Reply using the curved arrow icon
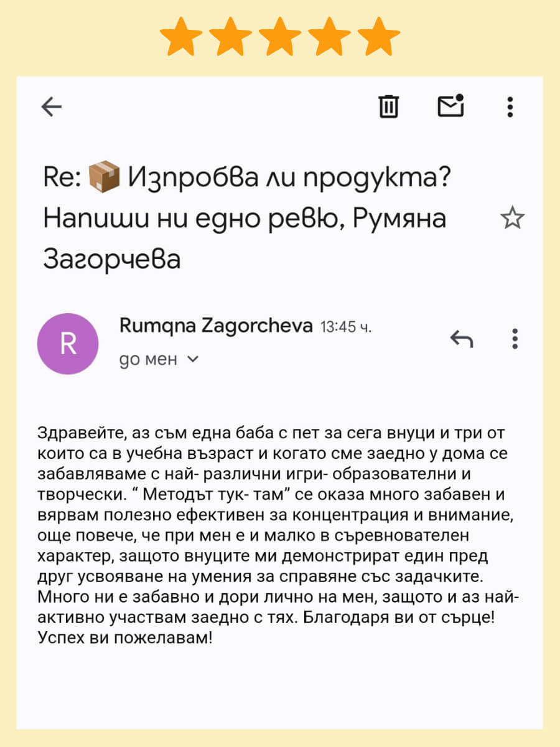 (x=462, y=339)
